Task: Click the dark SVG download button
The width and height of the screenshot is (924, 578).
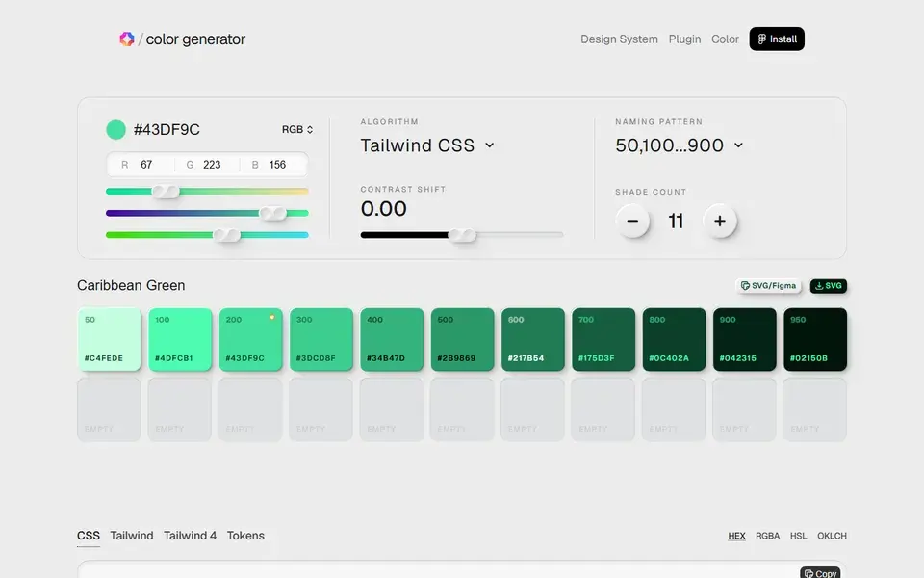Action: click(828, 285)
